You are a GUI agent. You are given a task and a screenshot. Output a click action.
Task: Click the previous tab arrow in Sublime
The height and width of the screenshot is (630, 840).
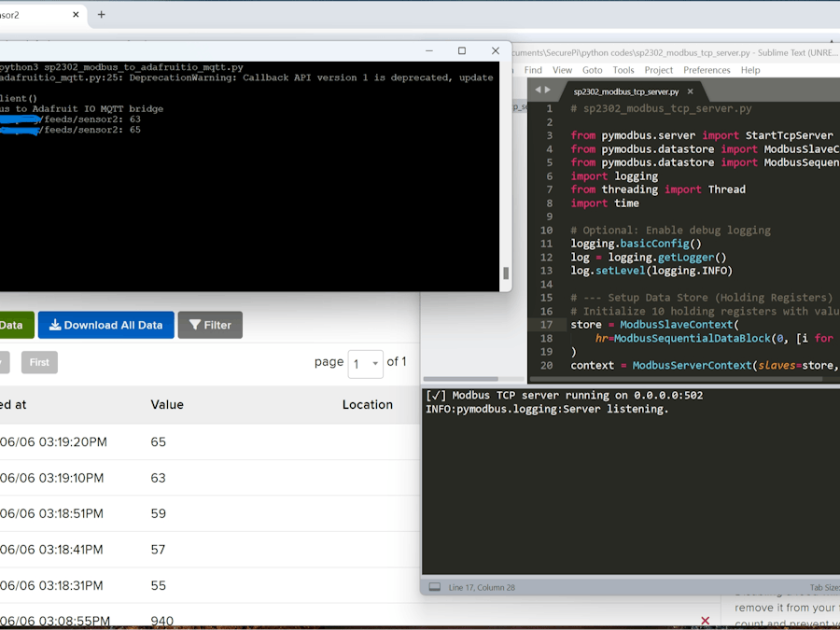click(x=537, y=91)
